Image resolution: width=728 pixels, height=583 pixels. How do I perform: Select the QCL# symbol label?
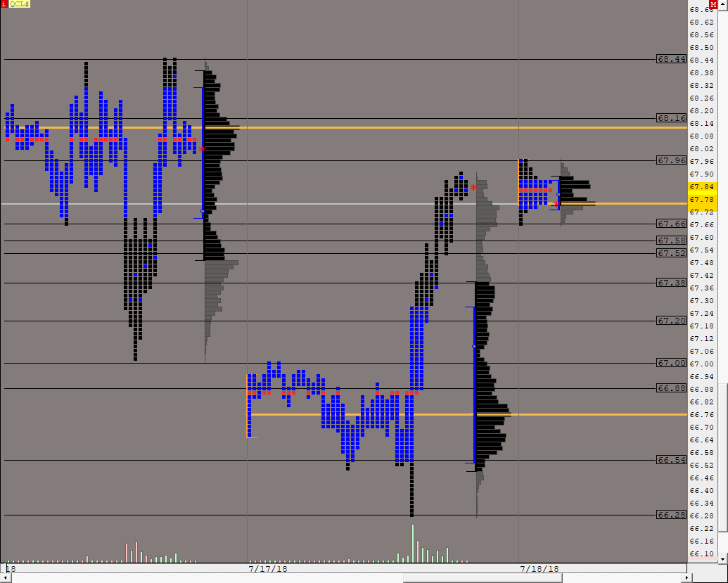pyautogui.click(x=20, y=4)
